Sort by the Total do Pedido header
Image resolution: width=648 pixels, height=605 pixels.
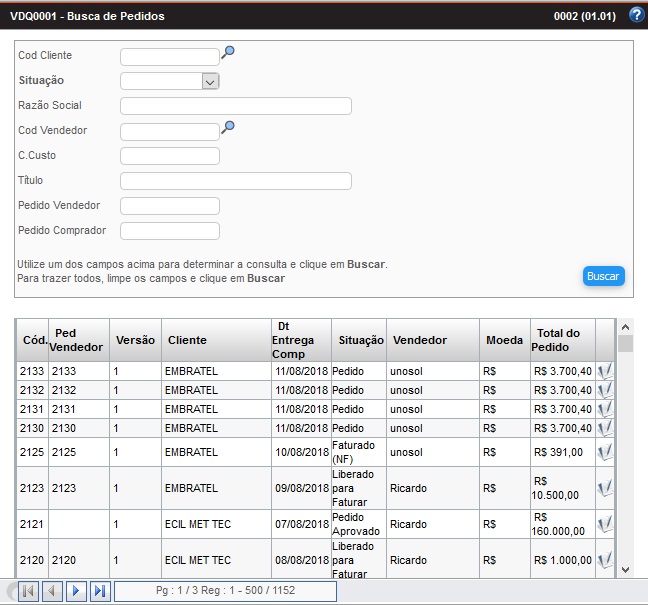coord(558,340)
